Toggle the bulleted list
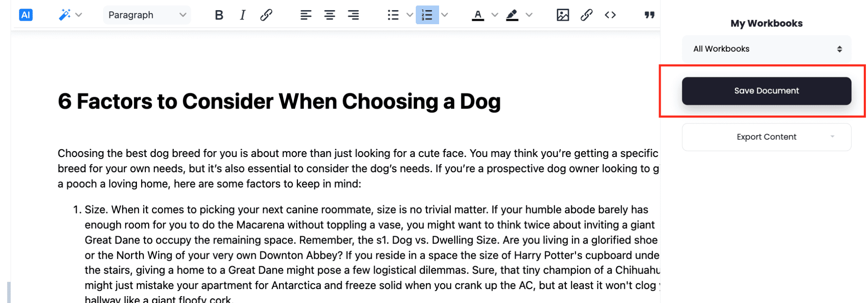Image resolution: width=868 pixels, height=303 pixels. 393,15
